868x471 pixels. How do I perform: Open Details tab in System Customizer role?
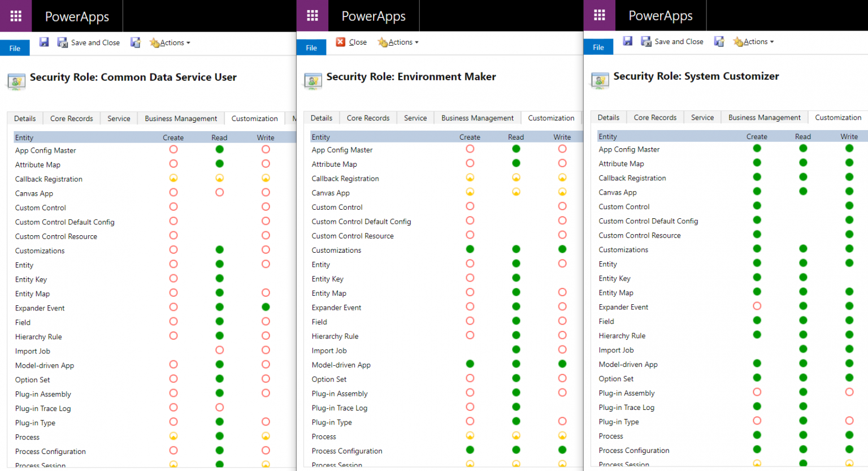(x=609, y=117)
